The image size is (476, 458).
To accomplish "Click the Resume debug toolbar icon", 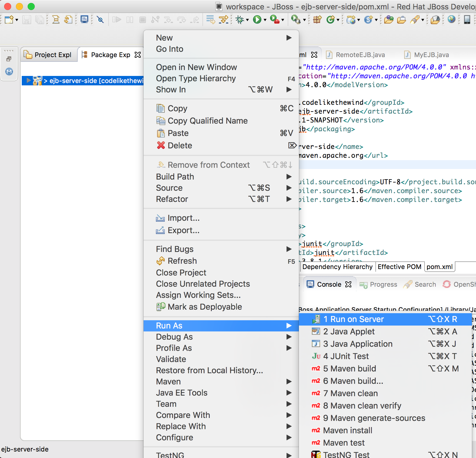I will click(x=117, y=20).
